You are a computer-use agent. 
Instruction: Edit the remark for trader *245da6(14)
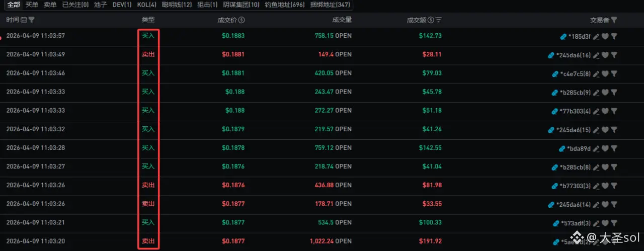pos(596,204)
